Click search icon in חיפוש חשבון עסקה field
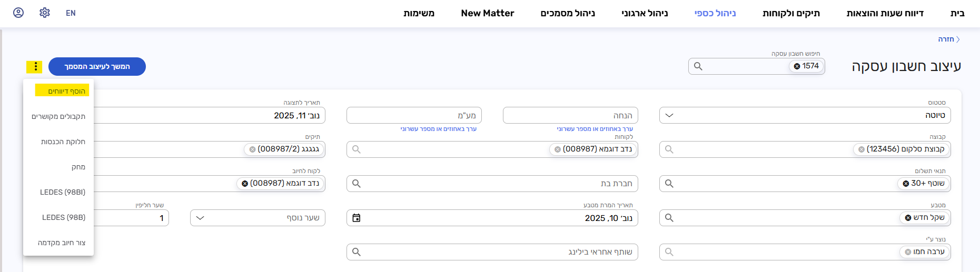Viewport: 980px width, 272px height. [698, 66]
